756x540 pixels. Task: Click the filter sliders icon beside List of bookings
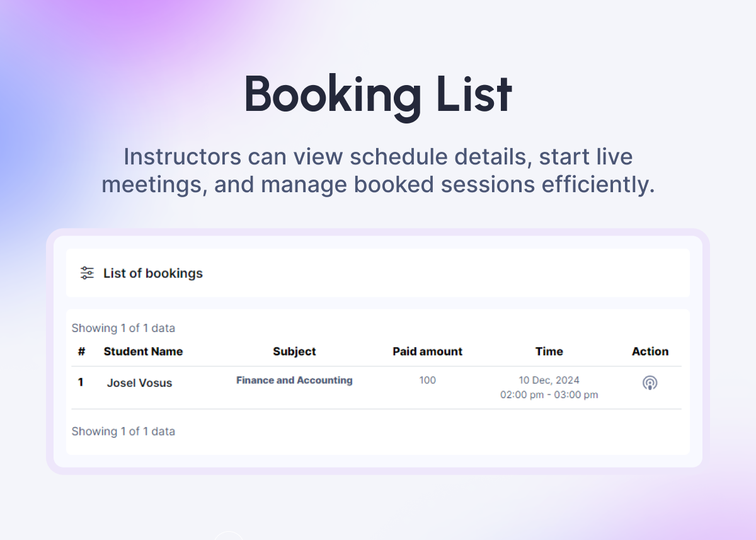(x=87, y=273)
